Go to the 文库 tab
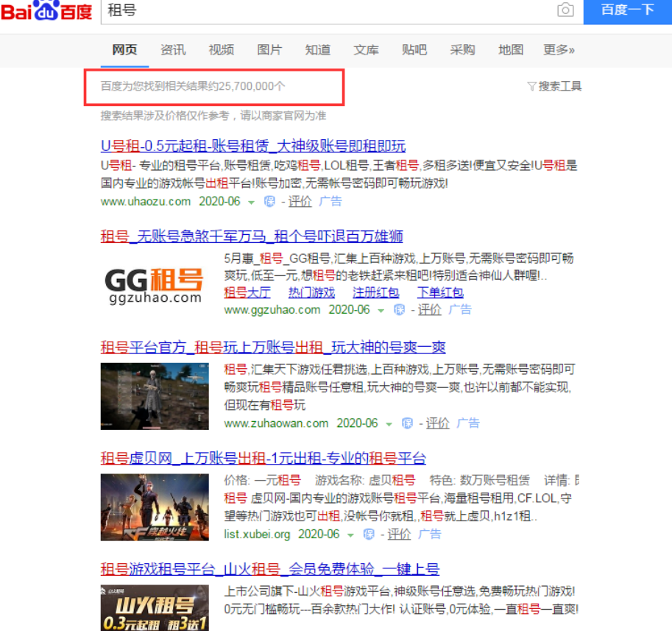 click(366, 50)
